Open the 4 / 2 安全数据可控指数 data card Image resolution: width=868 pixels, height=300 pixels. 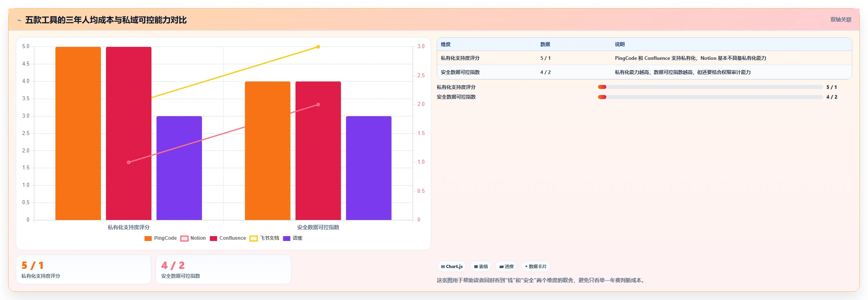tap(223, 269)
